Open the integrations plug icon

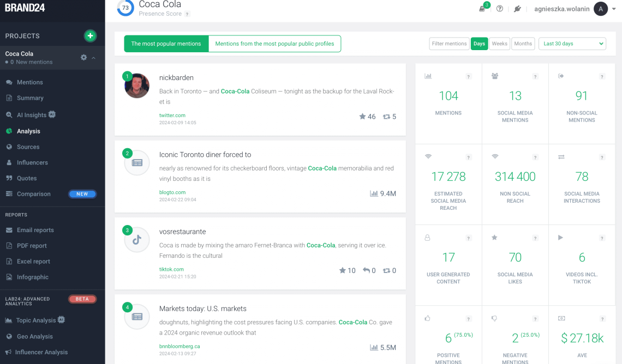coord(517,9)
